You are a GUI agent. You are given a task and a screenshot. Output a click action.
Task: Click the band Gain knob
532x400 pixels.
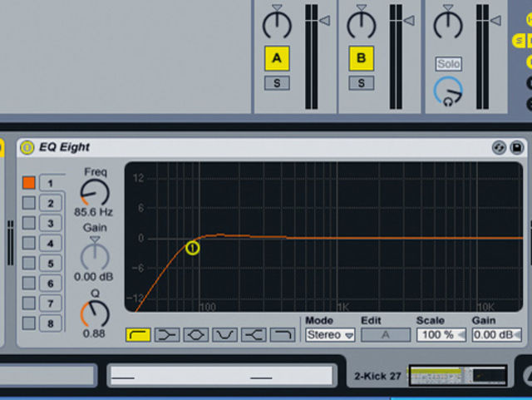95,255
